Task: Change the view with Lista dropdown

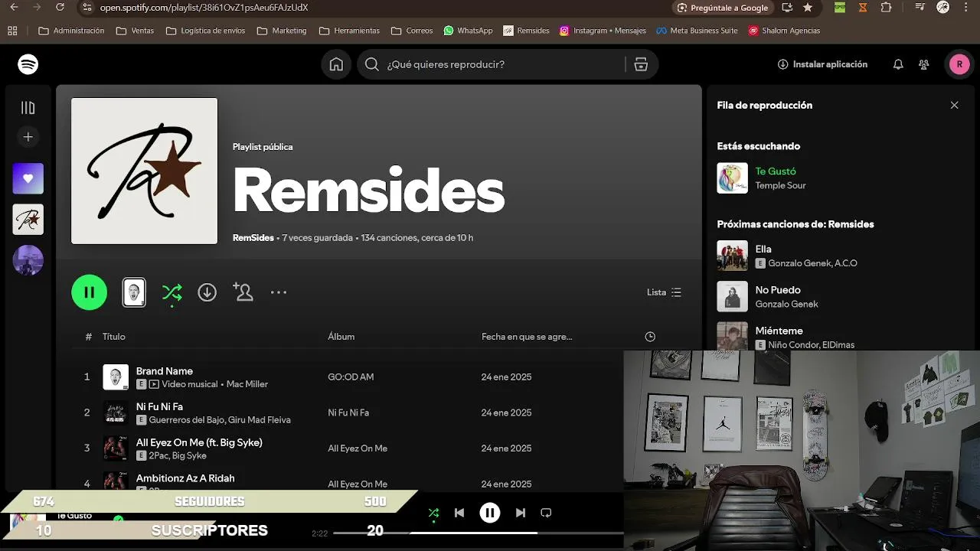Action: click(x=664, y=292)
